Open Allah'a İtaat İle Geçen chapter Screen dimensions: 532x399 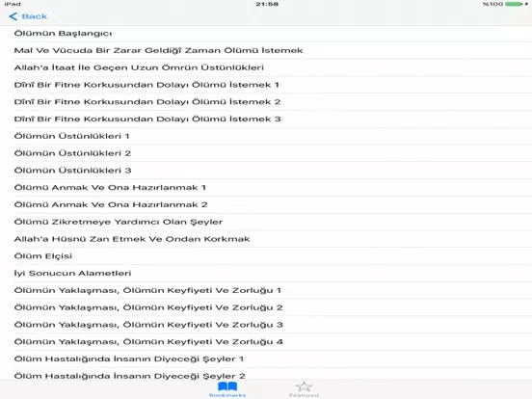coord(266,67)
